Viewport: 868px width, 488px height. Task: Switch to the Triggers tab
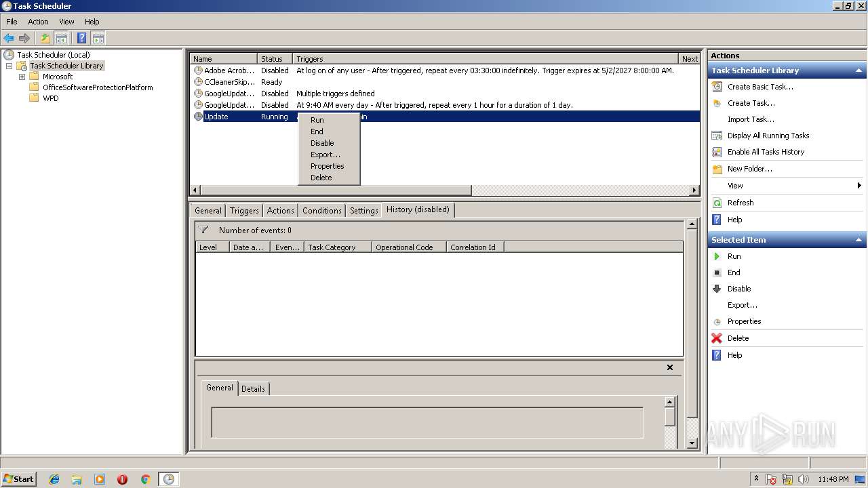(244, 211)
